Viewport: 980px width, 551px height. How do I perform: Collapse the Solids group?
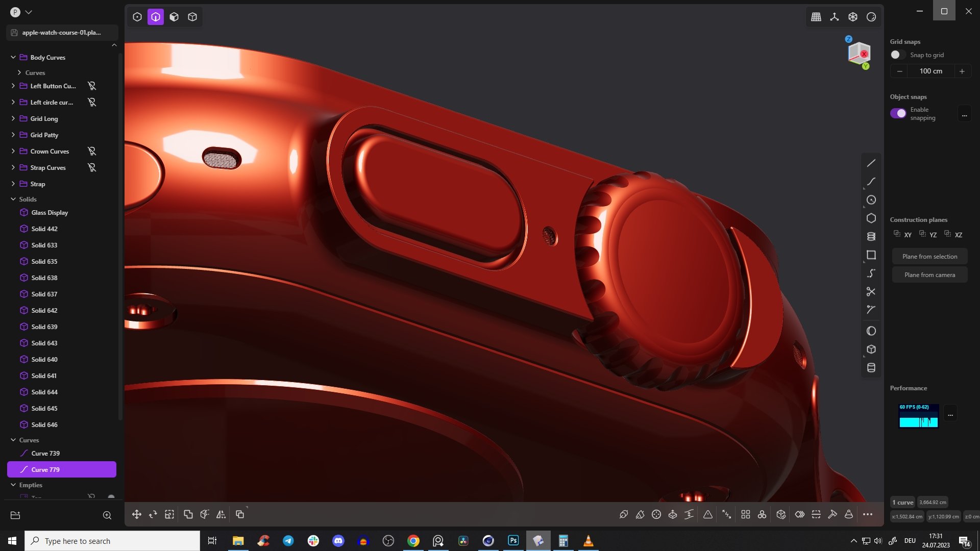tap(13, 199)
